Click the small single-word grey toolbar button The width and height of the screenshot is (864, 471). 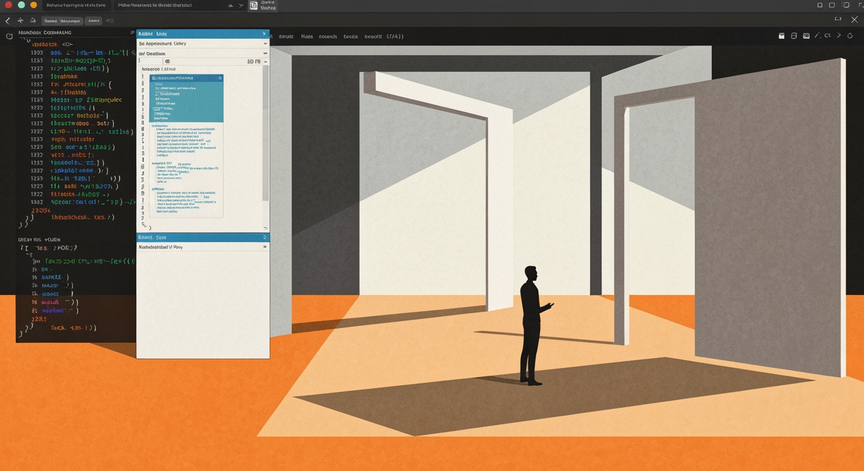click(94, 20)
